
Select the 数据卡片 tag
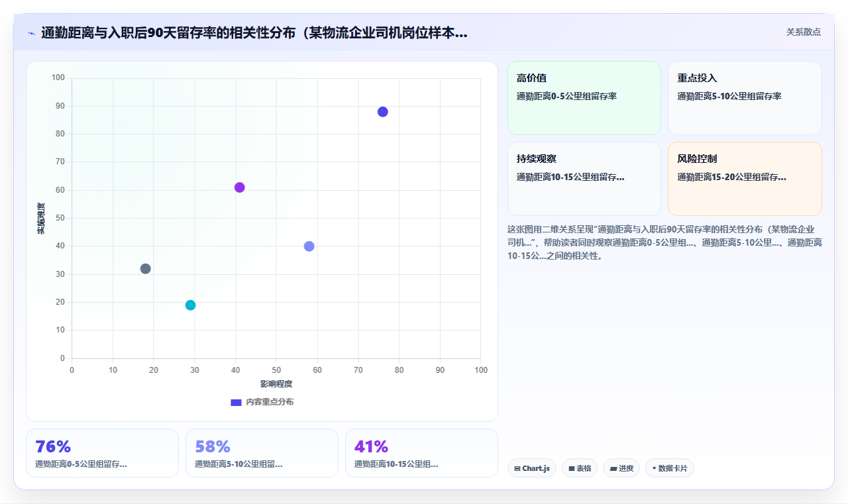tap(670, 468)
